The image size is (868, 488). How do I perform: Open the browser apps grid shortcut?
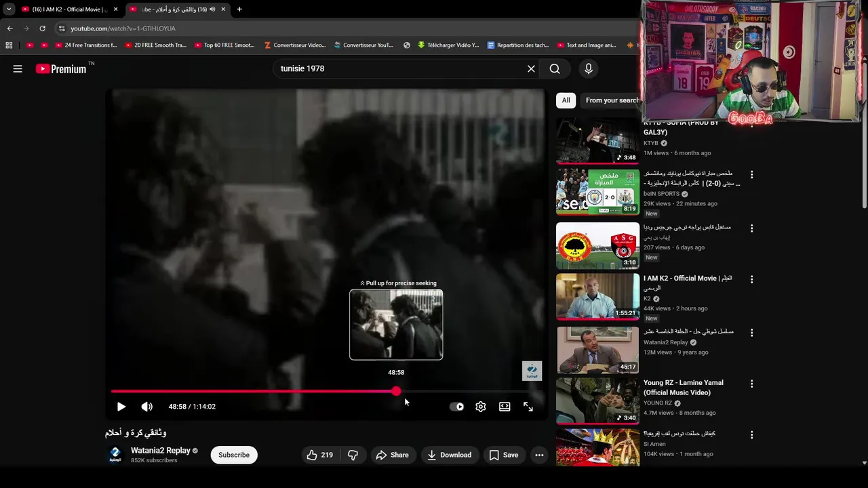click(x=9, y=45)
